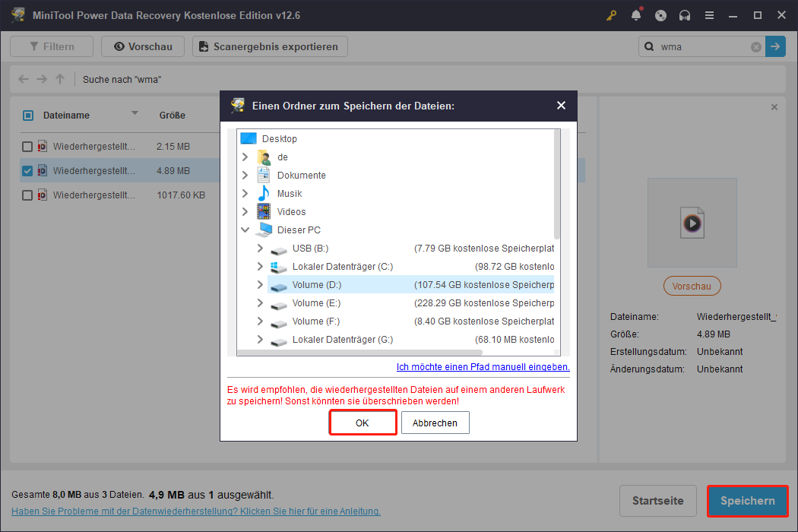Expand the Videos folder node

245,212
